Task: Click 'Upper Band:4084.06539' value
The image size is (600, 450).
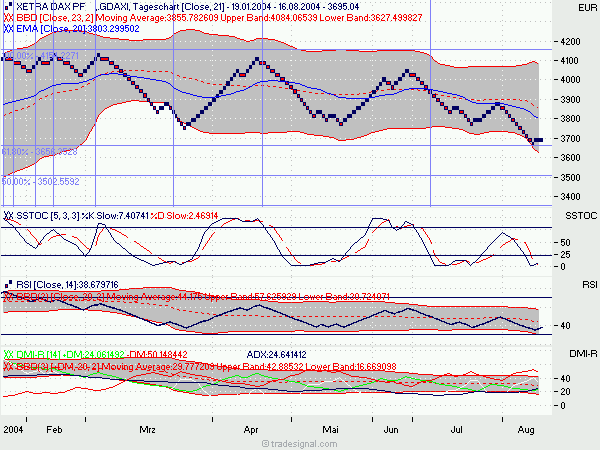Action: pos(269,18)
